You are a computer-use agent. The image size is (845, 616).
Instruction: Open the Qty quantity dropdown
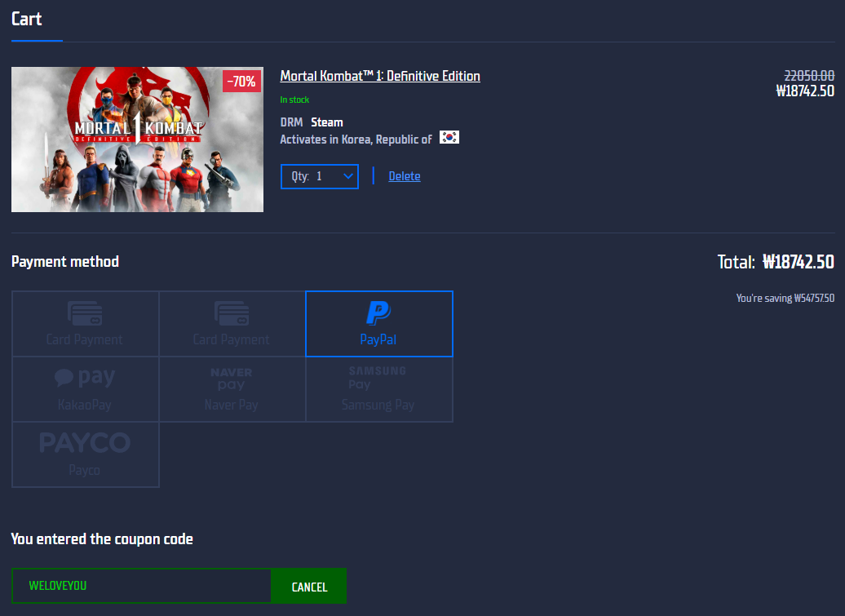[319, 176]
